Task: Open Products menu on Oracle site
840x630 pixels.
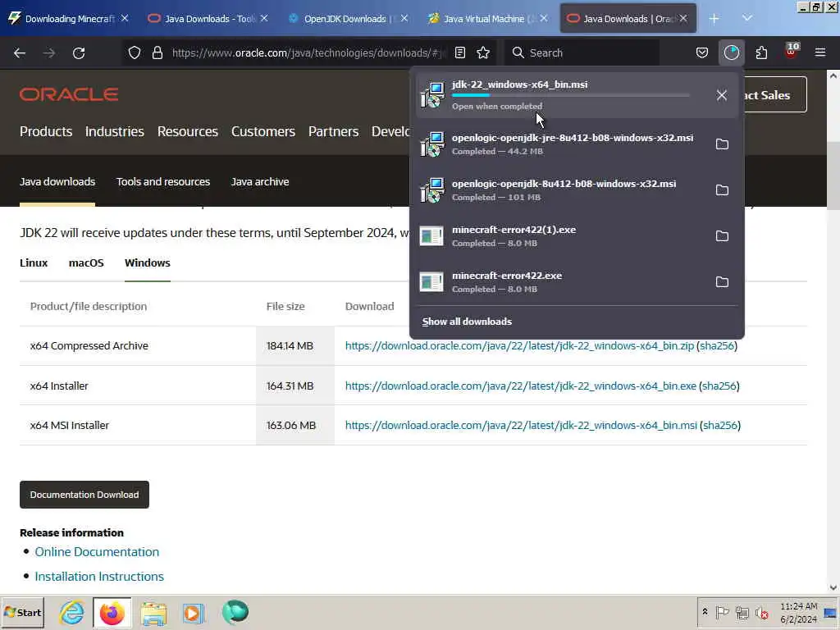Action: click(46, 131)
